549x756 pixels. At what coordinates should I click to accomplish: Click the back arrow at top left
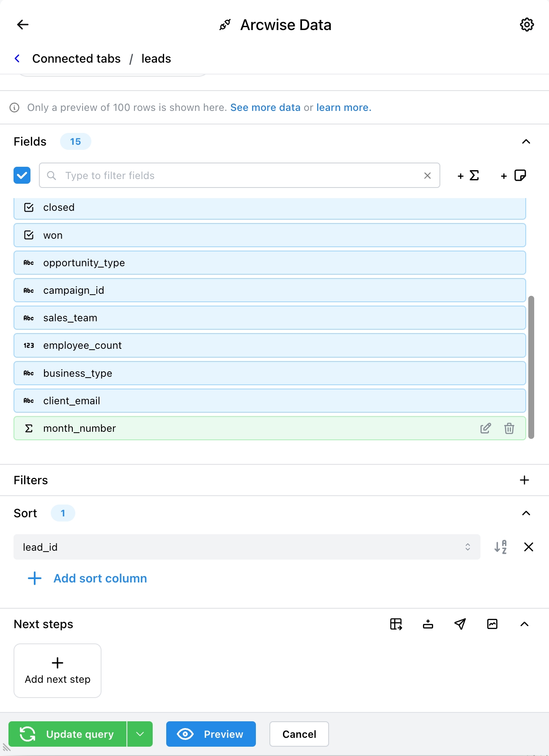23,25
